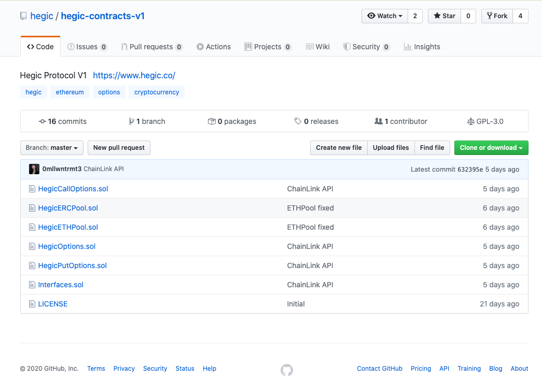Open Contact GitHub footer link
The width and height of the screenshot is (542, 392).
(x=380, y=369)
